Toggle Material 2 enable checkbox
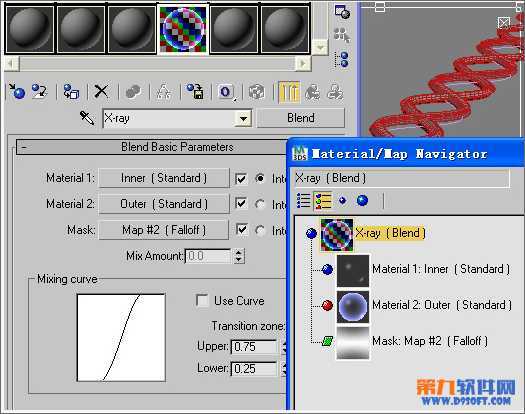The width and height of the screenshot is (525, 414). (x=241, y=204)
